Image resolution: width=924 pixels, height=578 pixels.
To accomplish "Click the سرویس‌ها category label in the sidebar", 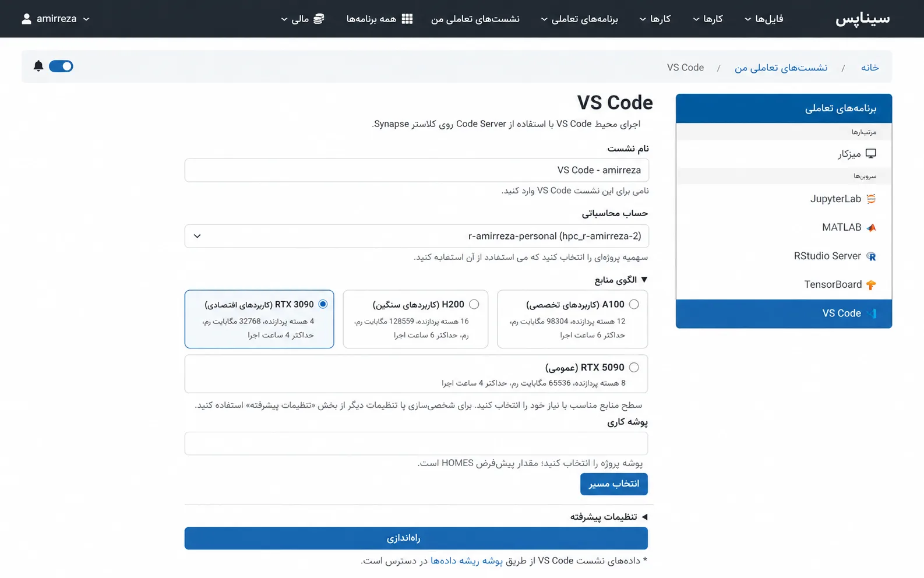I will pos(865,176).
